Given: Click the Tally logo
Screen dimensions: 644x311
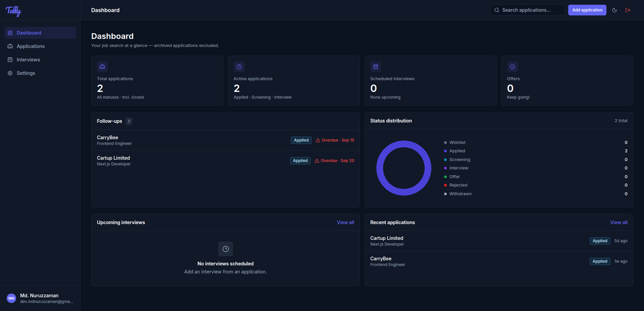Looking at the screenshot, I should pyautogui.click(x=13, y=11).
